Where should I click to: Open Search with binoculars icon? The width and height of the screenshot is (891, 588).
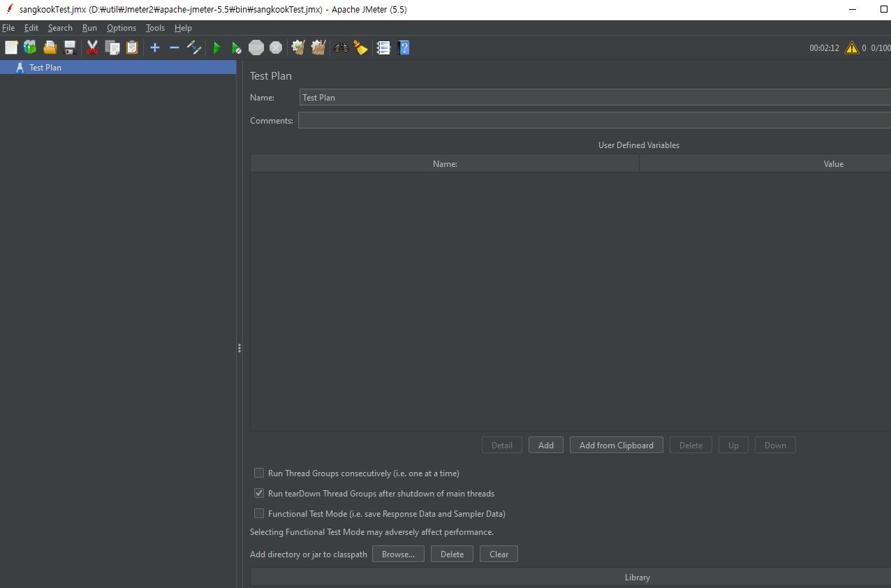click(341, 47)
